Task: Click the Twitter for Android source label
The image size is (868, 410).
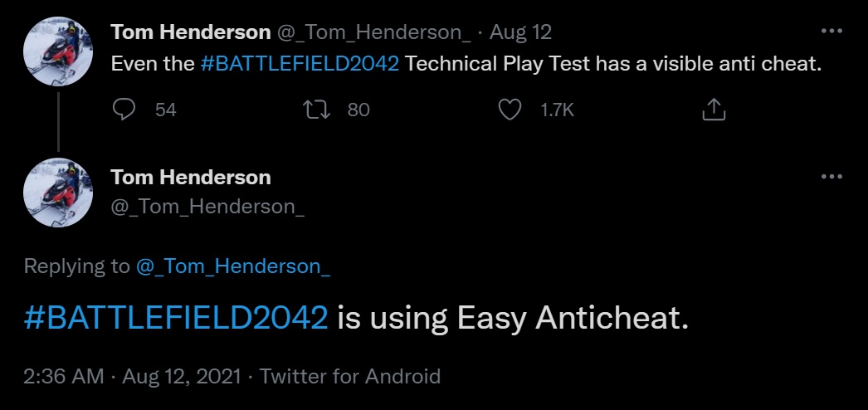Action: coord(349,376)
